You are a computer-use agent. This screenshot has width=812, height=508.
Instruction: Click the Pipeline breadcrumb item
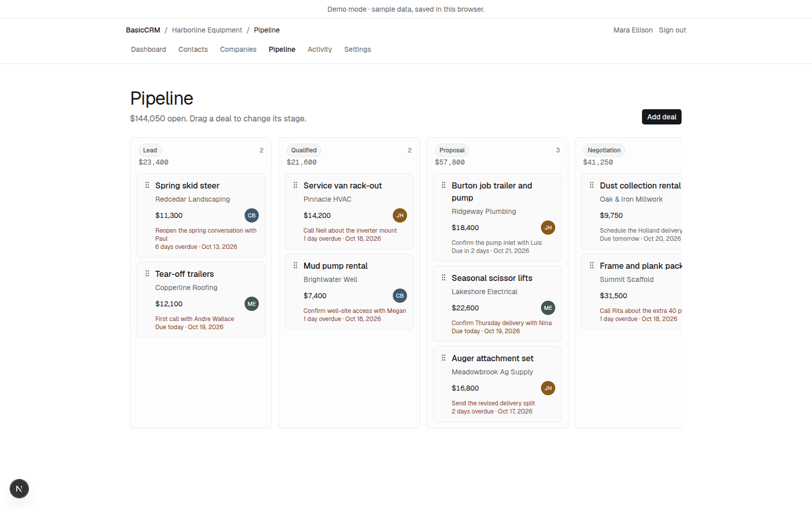pos(267,30)
